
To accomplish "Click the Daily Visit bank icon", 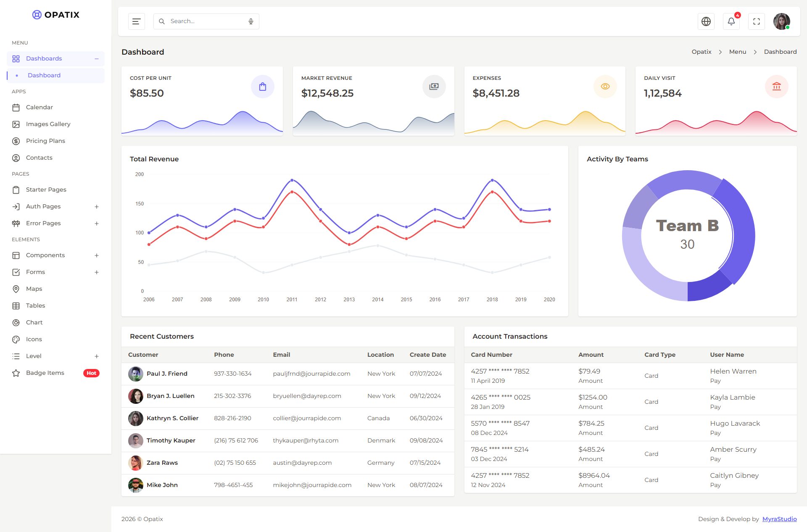I will [777, 87].
